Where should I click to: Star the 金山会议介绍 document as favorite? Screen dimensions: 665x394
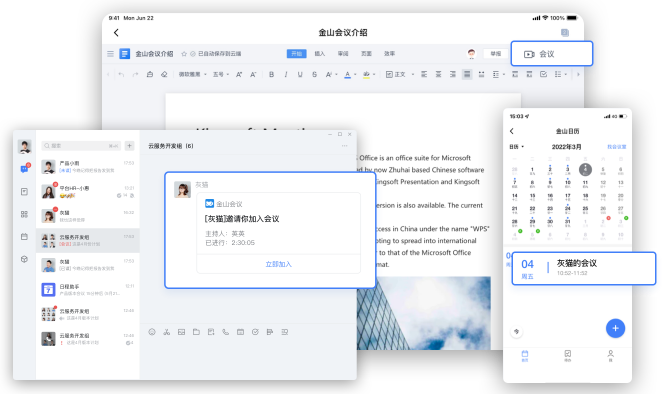(184, 54)
